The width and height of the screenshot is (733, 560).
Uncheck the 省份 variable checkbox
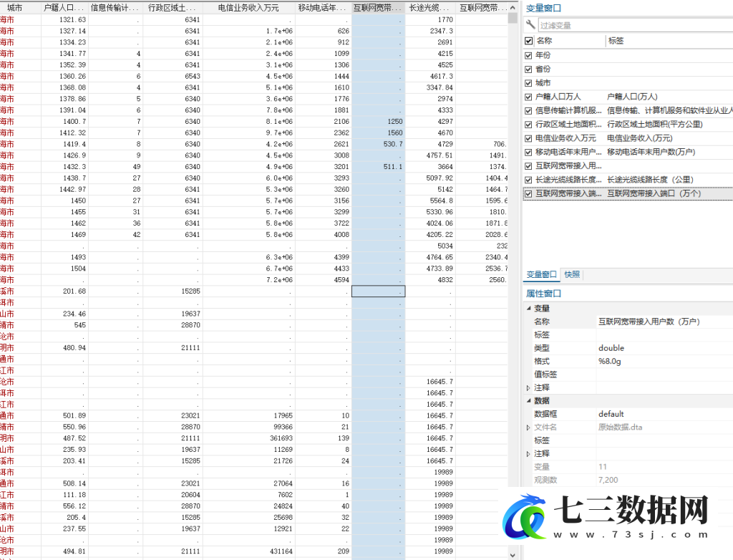[x=528, y=69]
